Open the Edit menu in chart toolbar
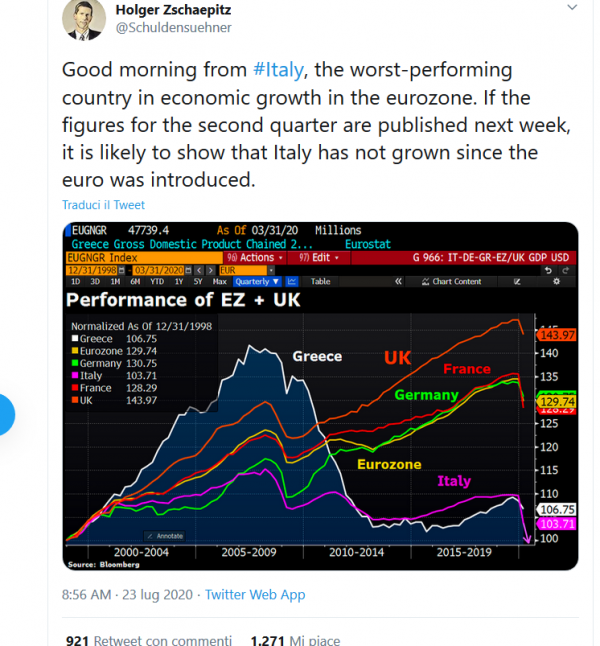The image size is (600, 646). coord(319,257)
